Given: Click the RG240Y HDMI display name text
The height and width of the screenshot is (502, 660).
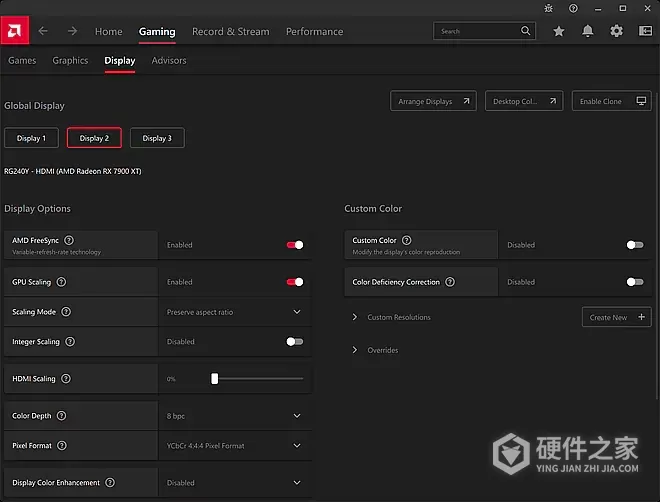Looking at the screenshot, I should (x=73, y=171).
